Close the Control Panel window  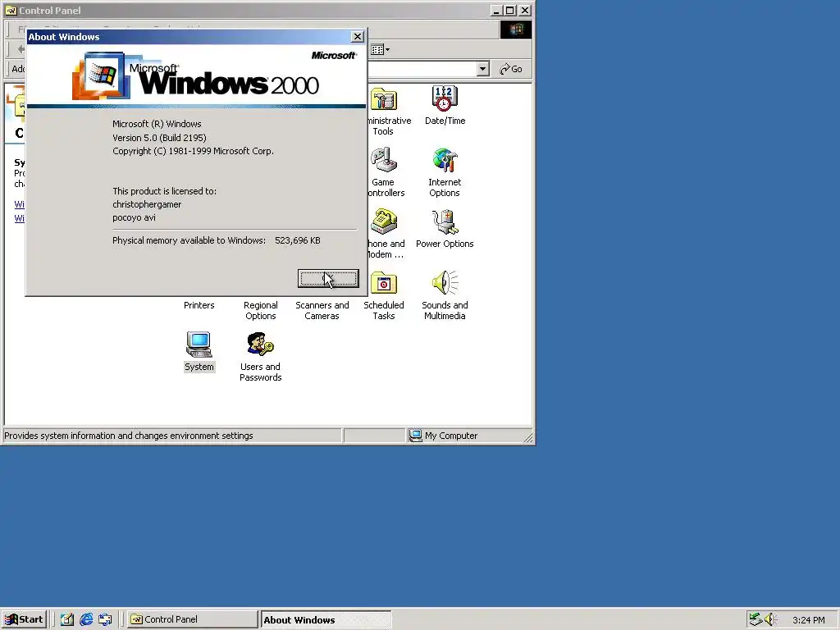pyautogui.click(x=525, y=10)
